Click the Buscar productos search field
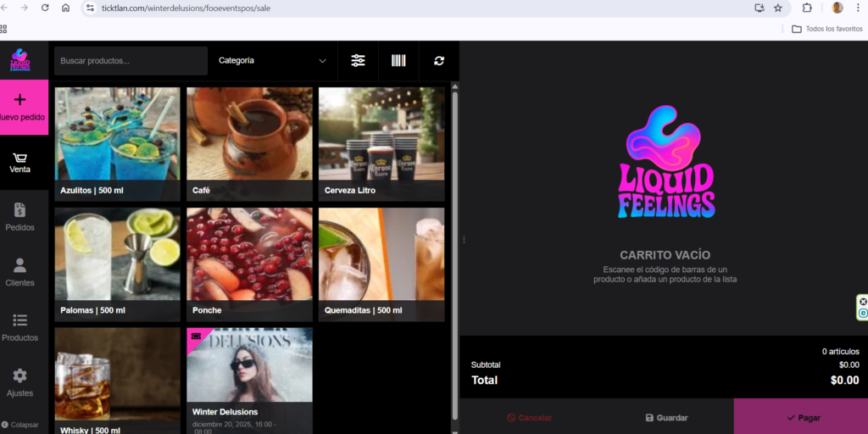 131,61
